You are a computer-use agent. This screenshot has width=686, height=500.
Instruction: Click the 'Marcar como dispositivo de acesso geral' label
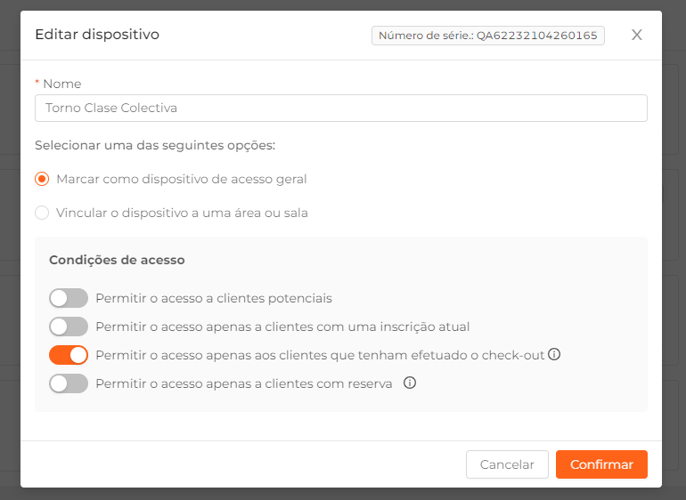click(182, 179)
